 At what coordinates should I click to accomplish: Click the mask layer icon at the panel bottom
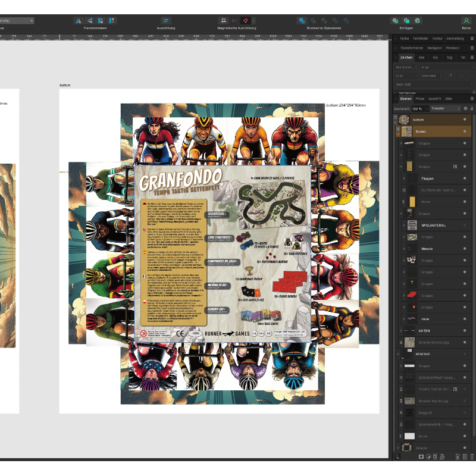coord(421,456)
